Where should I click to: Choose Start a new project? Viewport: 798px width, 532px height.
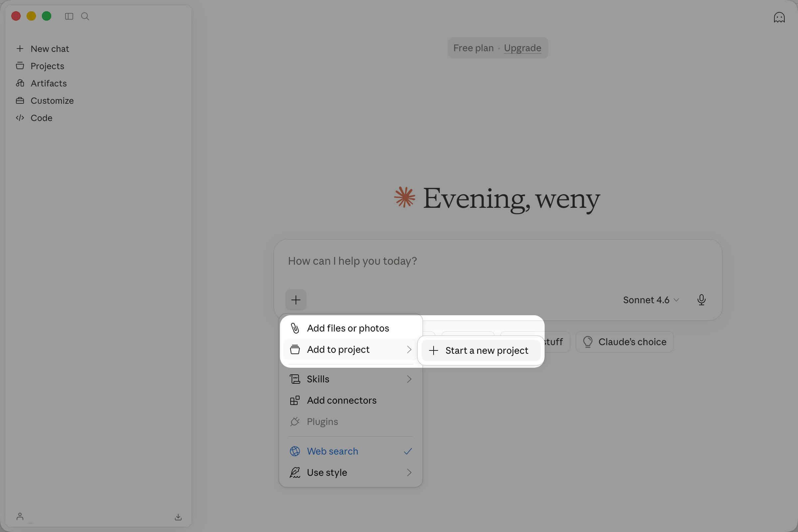(481, 350)
